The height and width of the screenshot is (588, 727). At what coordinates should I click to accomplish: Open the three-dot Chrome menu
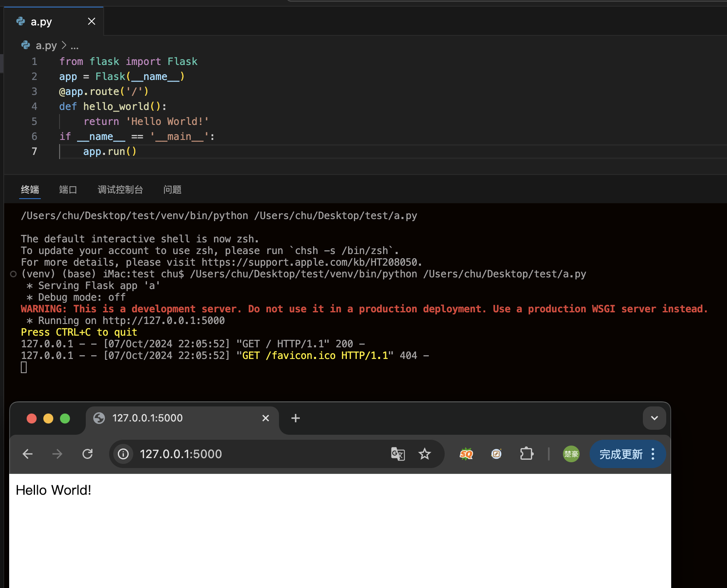click(653, 454)
